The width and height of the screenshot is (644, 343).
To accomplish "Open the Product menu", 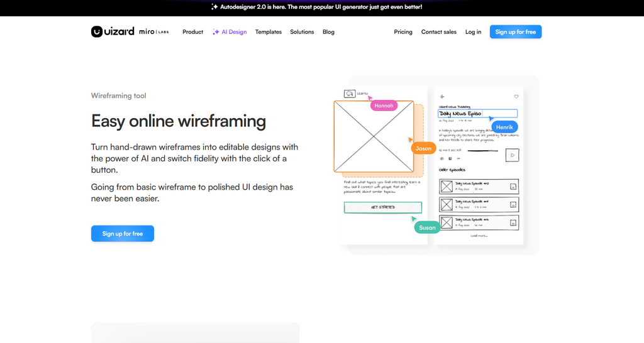I will (192, 32).
